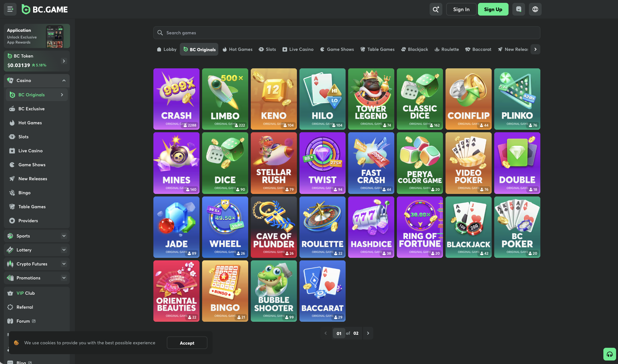The image size is (618, 364).
Task: Click the Providers star icon
Action: click(x=12, y=221)
